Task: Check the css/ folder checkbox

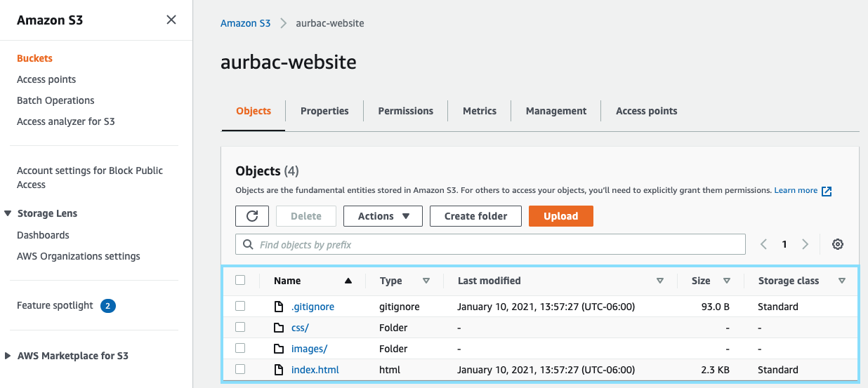Action: 240,327
